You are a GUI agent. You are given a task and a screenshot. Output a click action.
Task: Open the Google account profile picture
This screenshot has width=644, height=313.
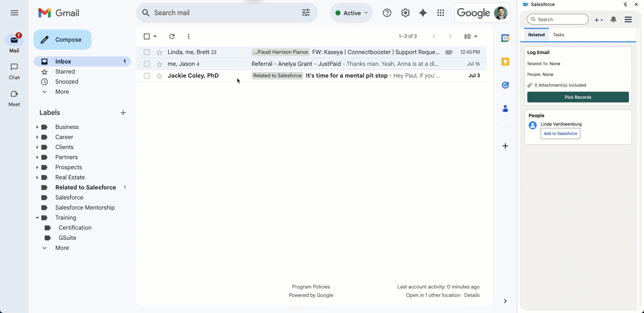[x=501, y=13]
